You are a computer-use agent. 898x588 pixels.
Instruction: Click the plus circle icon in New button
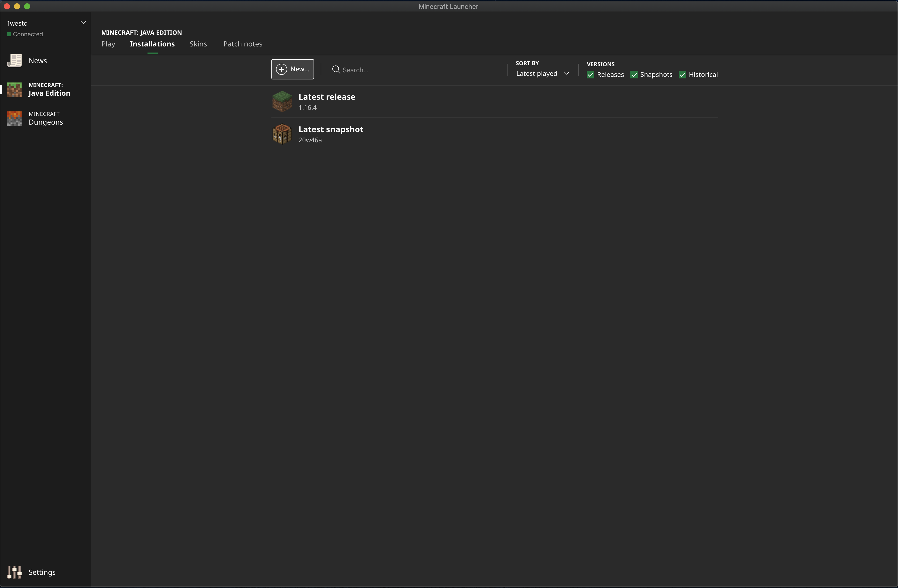[x=282, y=69]
